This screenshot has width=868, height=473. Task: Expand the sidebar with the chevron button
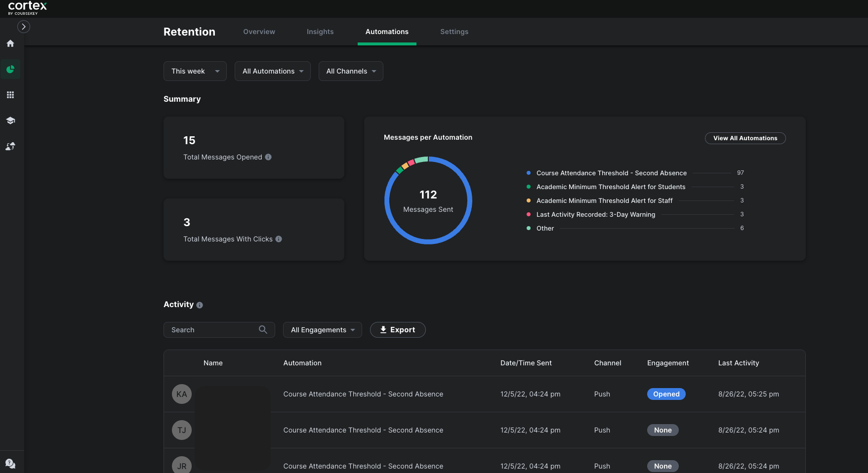click(23, 27)
